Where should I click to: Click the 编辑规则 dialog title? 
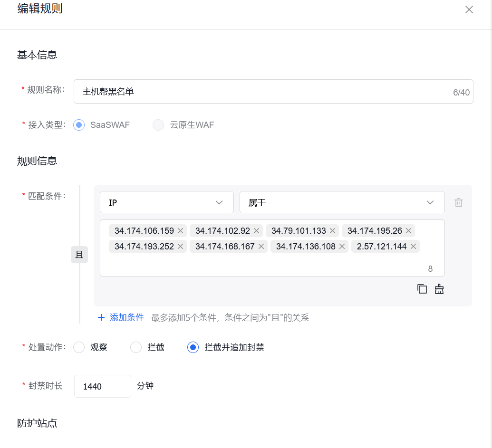click(x=40, y=9)
